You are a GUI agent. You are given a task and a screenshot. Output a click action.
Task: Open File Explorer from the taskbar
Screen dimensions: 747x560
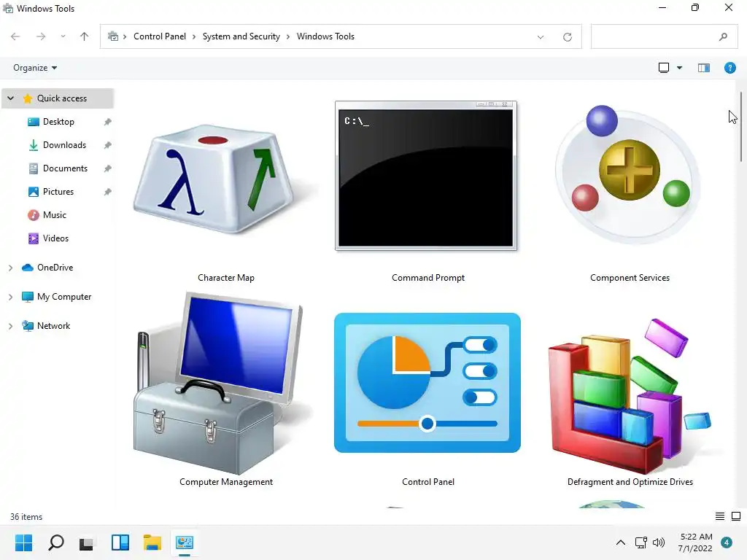(152, 542)
